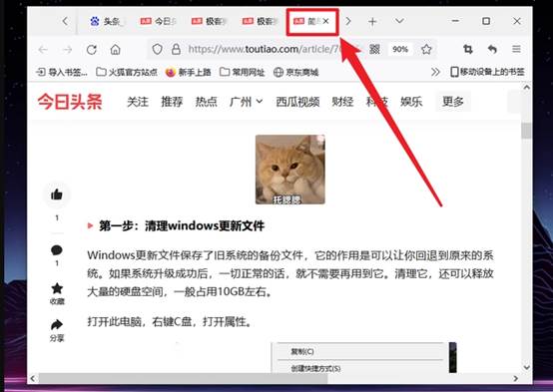Bookmark this page with star icon

click(x=426, y=49)
